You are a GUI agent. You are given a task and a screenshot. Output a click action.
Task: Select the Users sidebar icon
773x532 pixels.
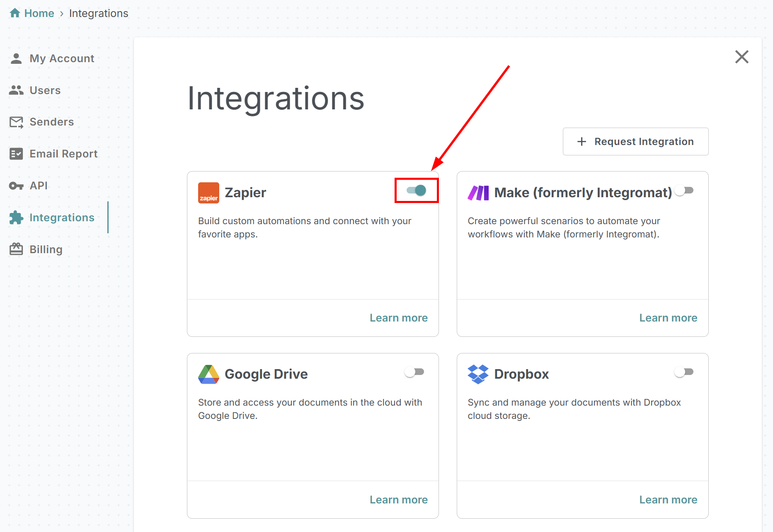click(x=17, y=90)
